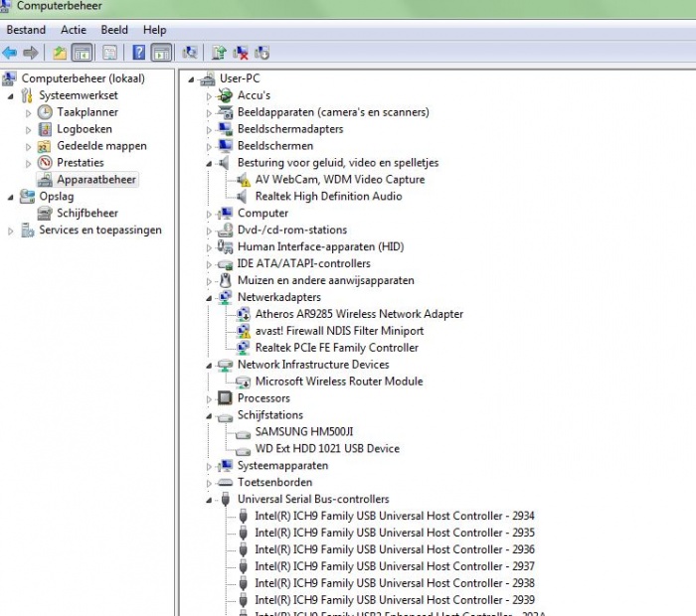Viewport: 696px width, 616px height.
Task: Select Schijfbeheer in the left pane
Action: click(x=87, y=214)
